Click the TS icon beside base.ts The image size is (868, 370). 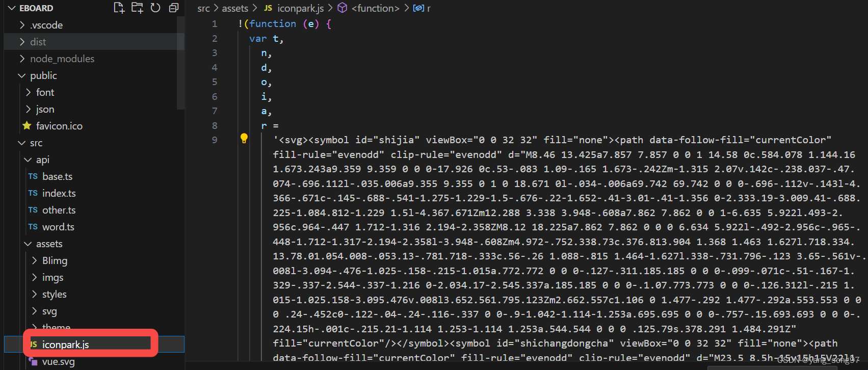pyautogui.click(x=33, y=176)
